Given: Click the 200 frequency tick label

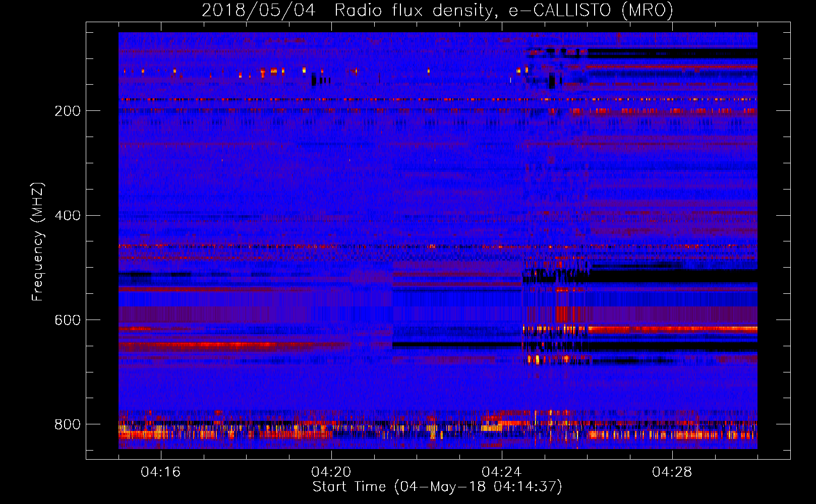Looking at the screenshot, I should pyautogui.click(x=68, y=111).
